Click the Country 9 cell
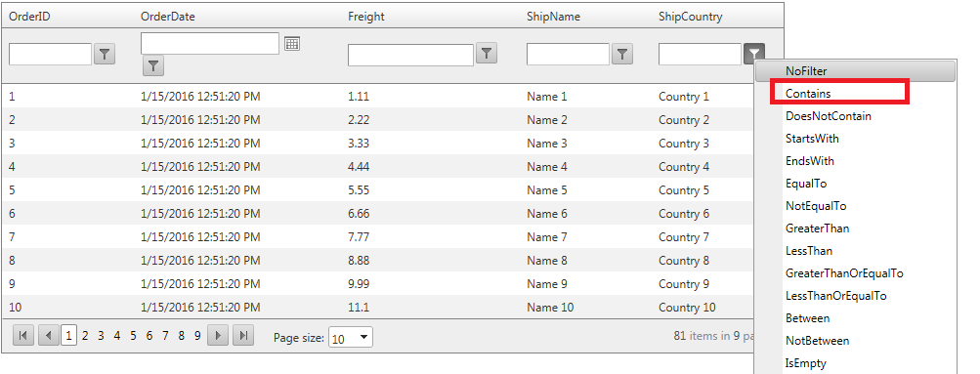The height and width of the screenshot is (374, 980). [x=684, y=284]
